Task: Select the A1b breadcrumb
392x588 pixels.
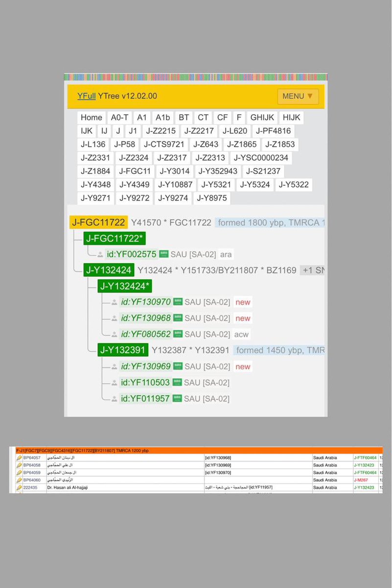Action: (x=162, y=118)
